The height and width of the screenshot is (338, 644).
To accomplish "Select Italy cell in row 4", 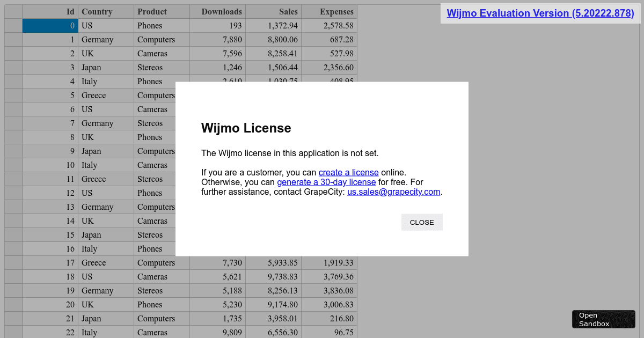I will pos(106,82).
